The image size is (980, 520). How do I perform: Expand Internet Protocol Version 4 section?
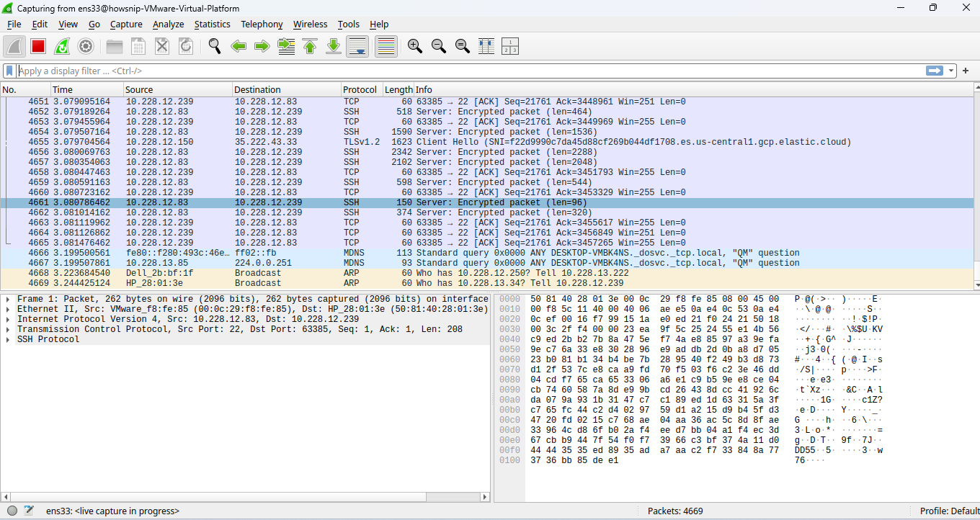click(7, 319)
